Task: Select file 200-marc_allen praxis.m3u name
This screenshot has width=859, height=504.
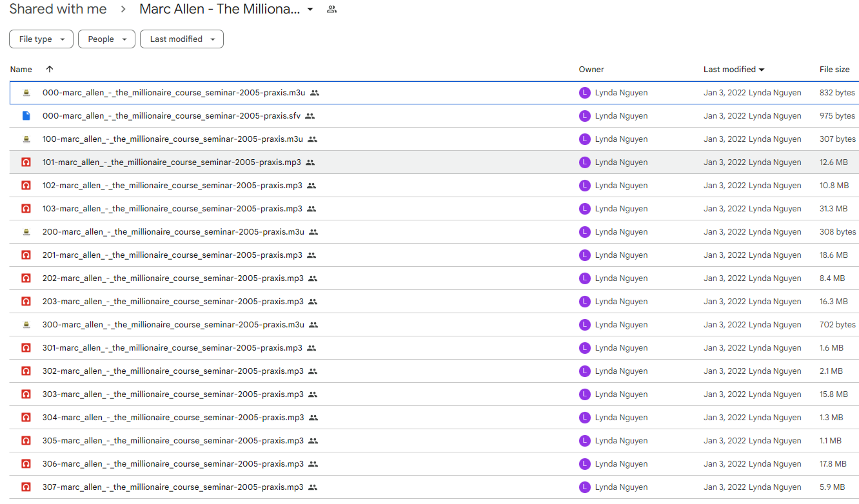Action: [x=173, y=232]
